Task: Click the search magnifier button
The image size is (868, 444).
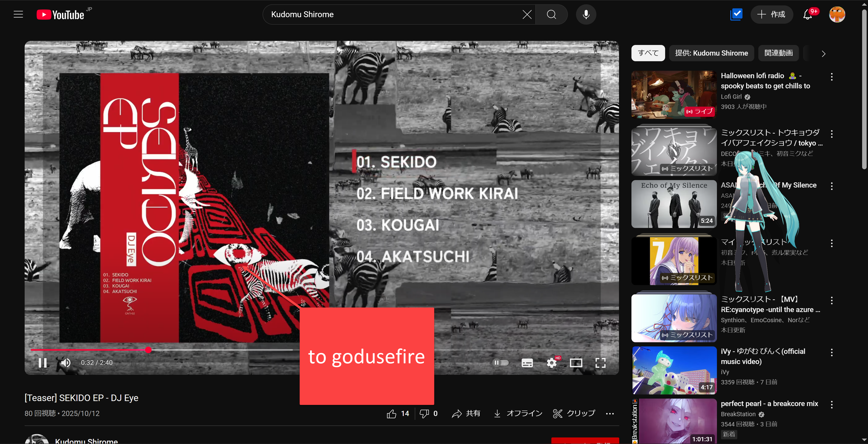Action: tap(552, 14)
